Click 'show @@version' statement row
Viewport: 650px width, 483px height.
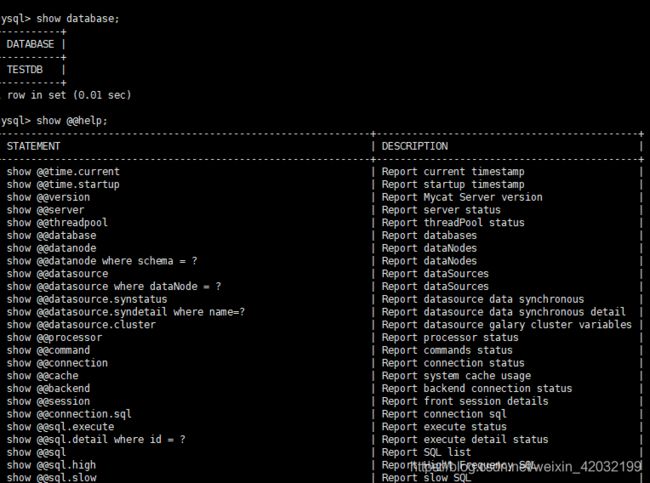pyautogui.click(x=48, y=197)
